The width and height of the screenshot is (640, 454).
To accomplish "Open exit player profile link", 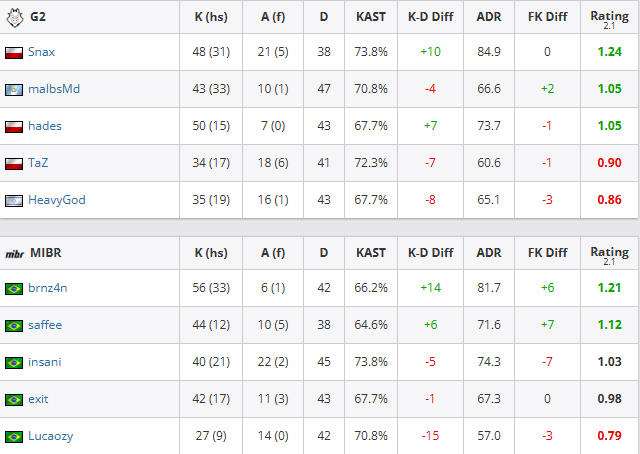I will click(x=38, y=399).
